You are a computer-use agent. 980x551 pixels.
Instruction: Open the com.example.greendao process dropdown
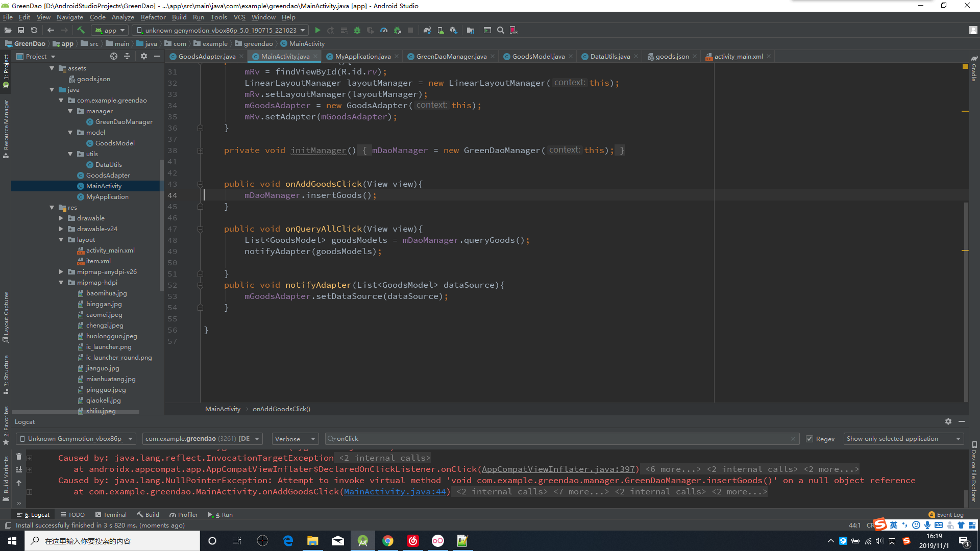pyautogui.click(x=203, y=439)
